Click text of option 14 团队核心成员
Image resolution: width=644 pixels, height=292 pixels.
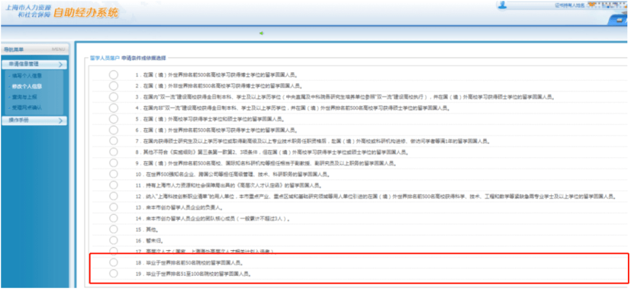[x=213, y=219]
